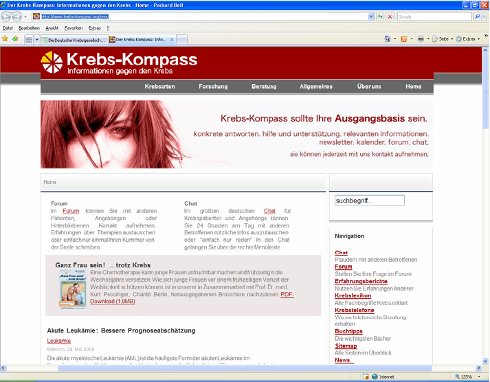The width and height of the screenshot is (490, 382).
Task: Open the tab list dropdown arrow
Action: (x=37, y=40)
